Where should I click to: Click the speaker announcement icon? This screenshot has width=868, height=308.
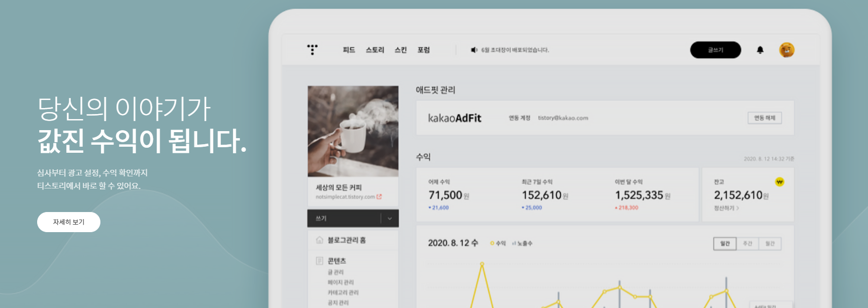click(474, 50)
